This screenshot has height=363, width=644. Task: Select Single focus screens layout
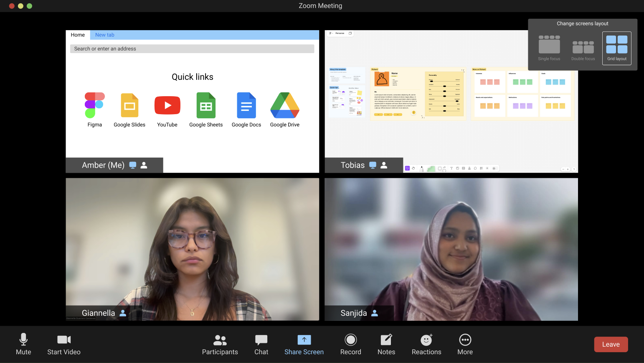pos(549,46)
